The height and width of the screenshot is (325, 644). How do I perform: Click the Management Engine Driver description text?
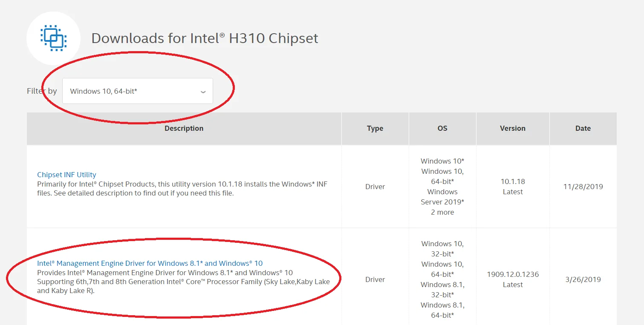coord(183,282)
